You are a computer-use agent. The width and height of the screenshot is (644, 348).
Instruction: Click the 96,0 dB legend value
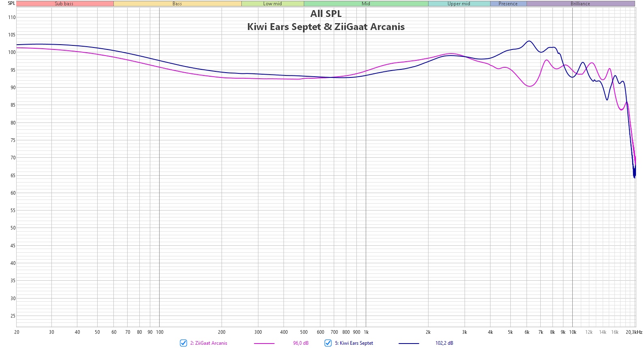click(x=301, y=343)
